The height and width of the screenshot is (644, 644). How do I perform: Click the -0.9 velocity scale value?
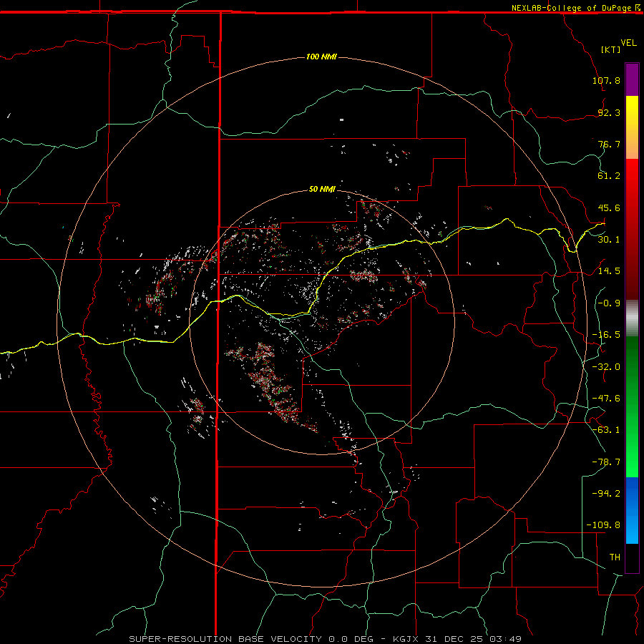[x=609, y=303]
